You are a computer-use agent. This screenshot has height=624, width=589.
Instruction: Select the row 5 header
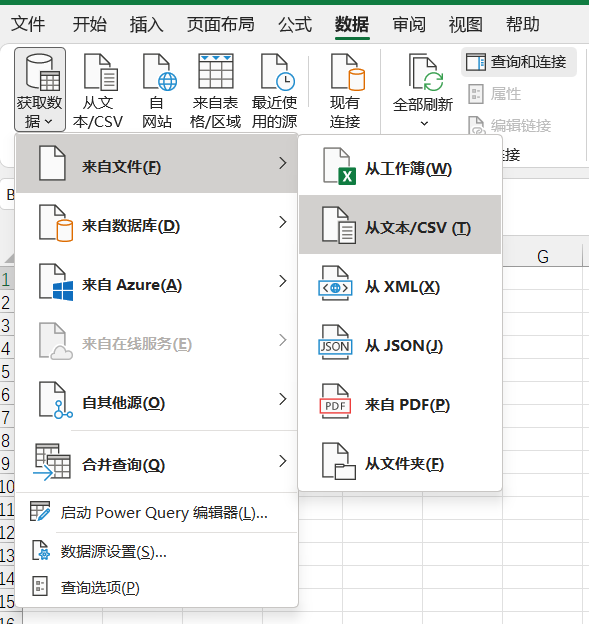pos(6,371)
